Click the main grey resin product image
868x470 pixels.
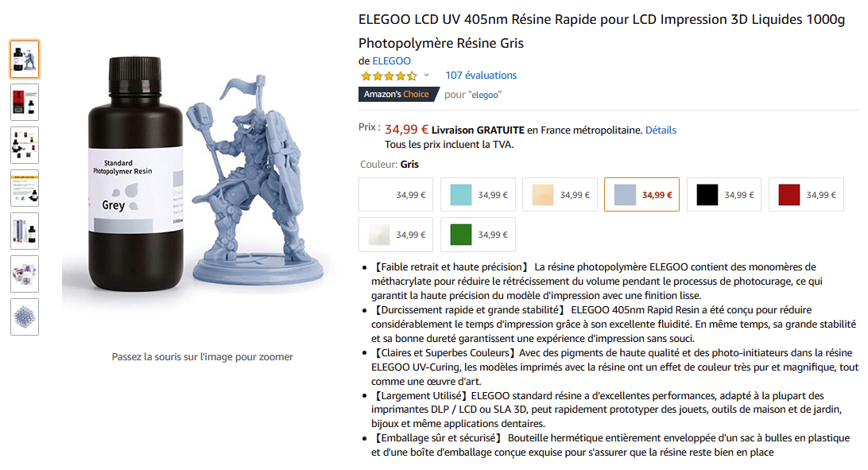(x=202, y=184)
